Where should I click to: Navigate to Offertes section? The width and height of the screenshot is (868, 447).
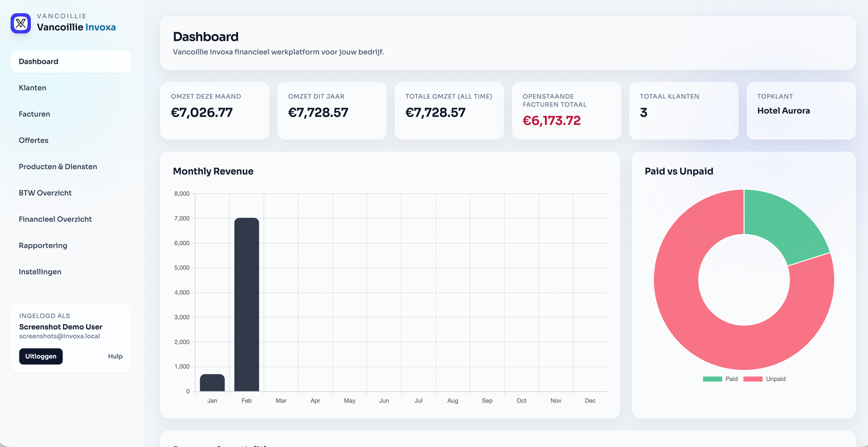tap(34, 141)
